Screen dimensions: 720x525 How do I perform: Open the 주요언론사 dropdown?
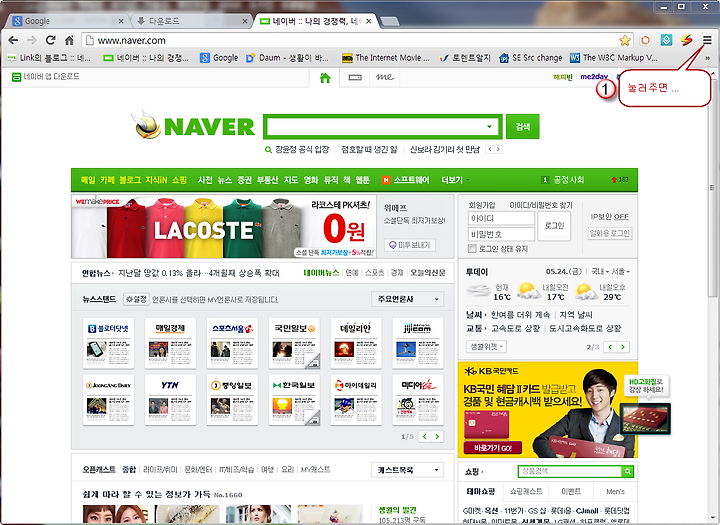pos(408,299)
